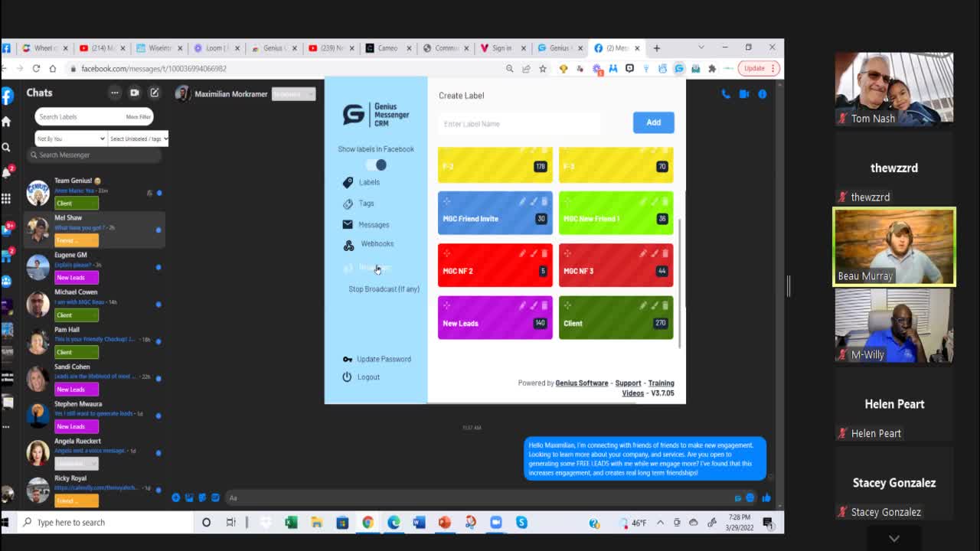Delete the New Leads label via trash icon
Viewport: 980px width, 551px height.
click(x=544, y=305)
